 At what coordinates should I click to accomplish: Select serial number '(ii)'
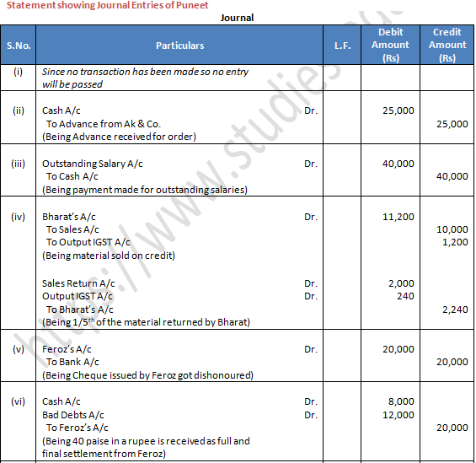pos(19,110)
